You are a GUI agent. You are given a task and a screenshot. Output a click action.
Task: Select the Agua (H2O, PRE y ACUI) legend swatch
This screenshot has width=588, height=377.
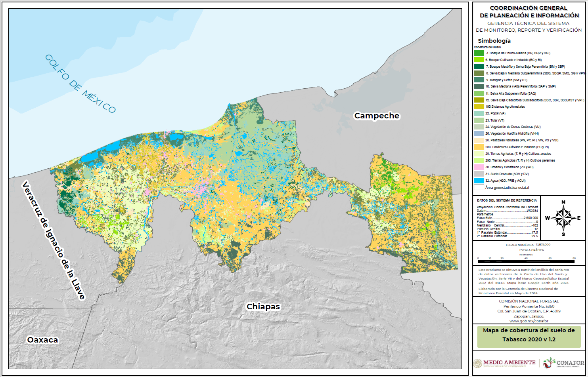coord(479,181)
